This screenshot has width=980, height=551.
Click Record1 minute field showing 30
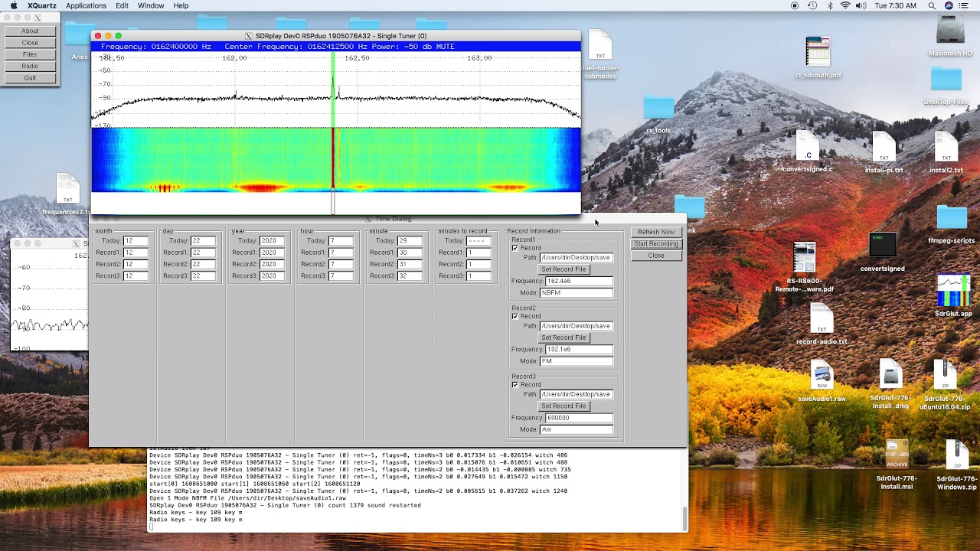click(410, 253)
